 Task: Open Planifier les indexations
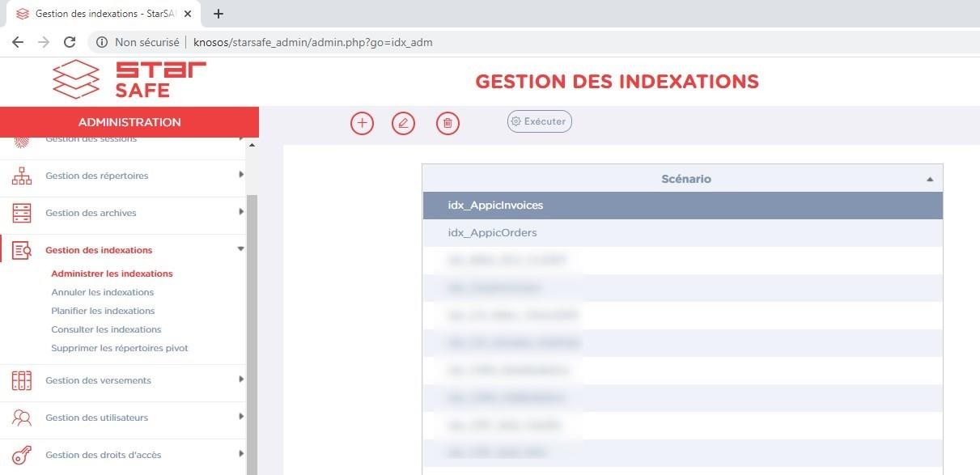103,311
